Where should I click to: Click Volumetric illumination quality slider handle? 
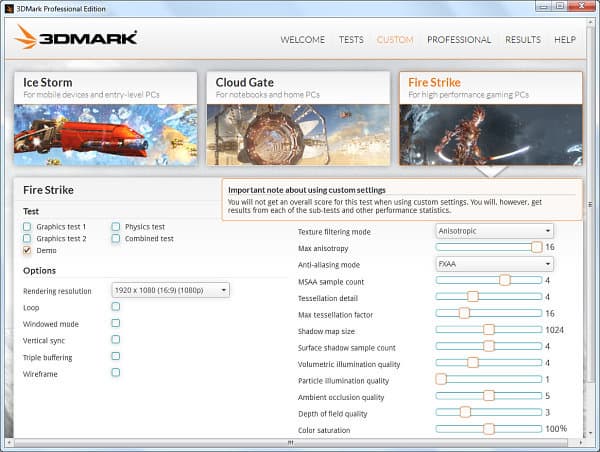click(x=473, y=362)
